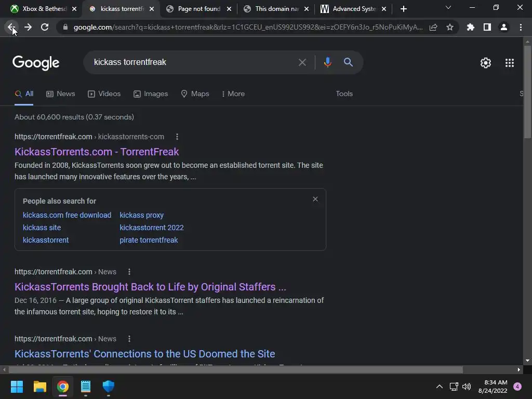
Task: Open search Tools options
Action: click(344, 94)
